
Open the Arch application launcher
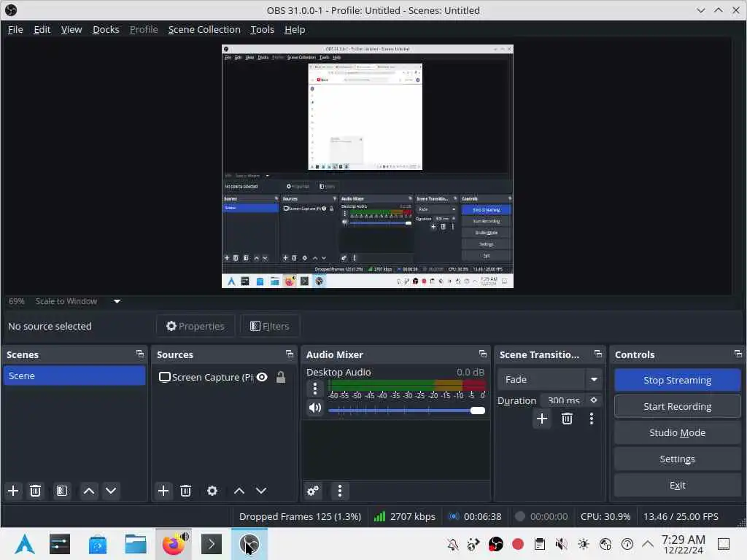[x=24, y=544]
